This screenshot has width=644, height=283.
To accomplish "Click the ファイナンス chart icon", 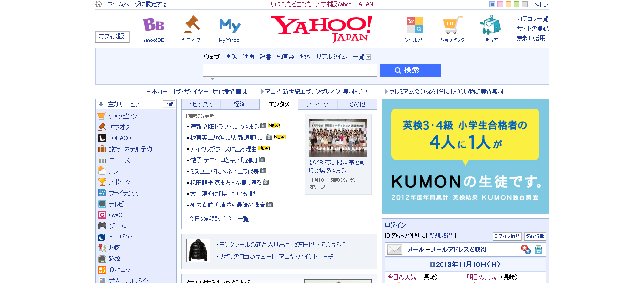I will point(102,193).
